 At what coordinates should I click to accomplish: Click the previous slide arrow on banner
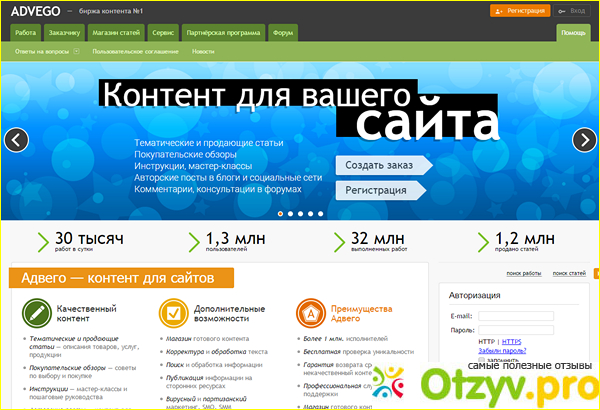tap(16, 140)
